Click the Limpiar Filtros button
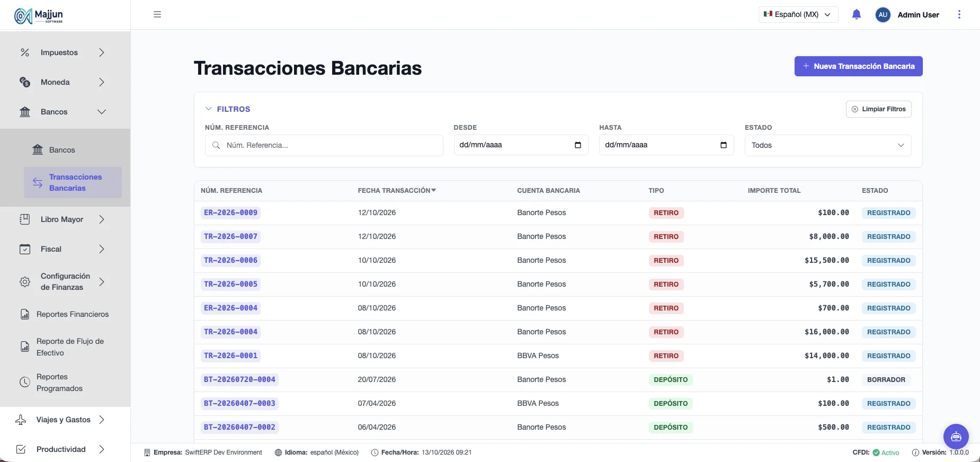The image size is (980, 462). click(878, 109)
